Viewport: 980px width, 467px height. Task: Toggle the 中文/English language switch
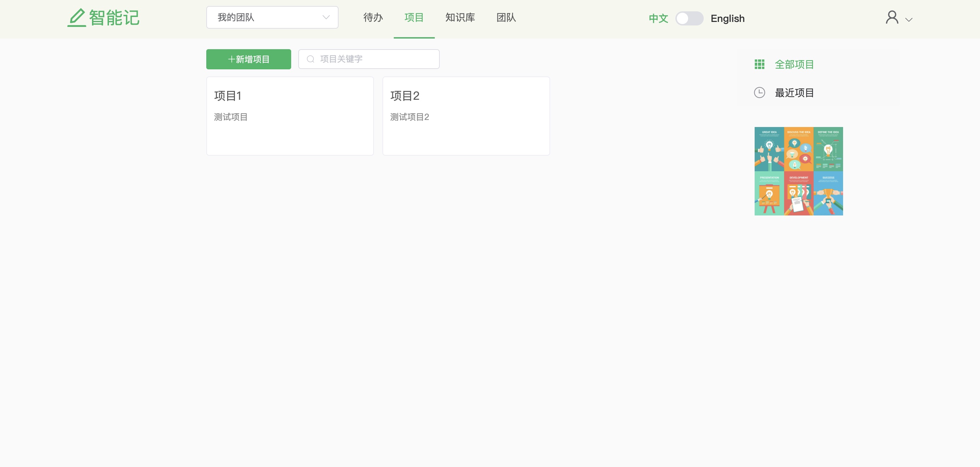coord(689,18)
